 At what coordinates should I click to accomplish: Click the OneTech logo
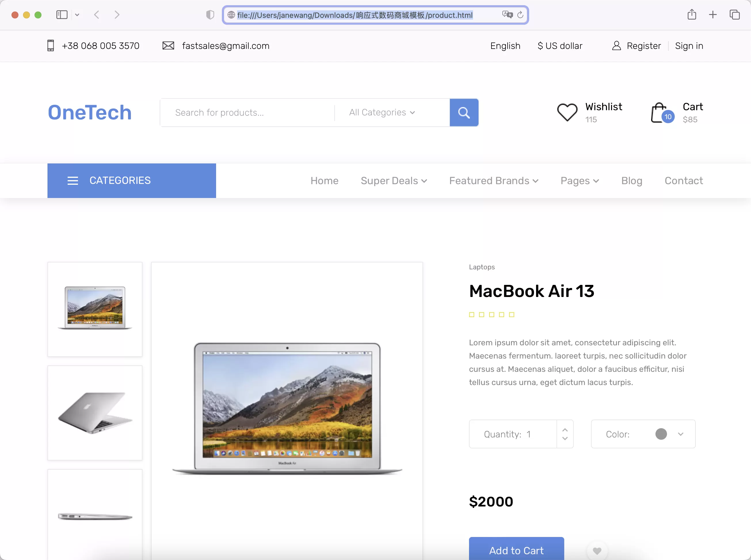pyautogui.click(x=90, y=112)
